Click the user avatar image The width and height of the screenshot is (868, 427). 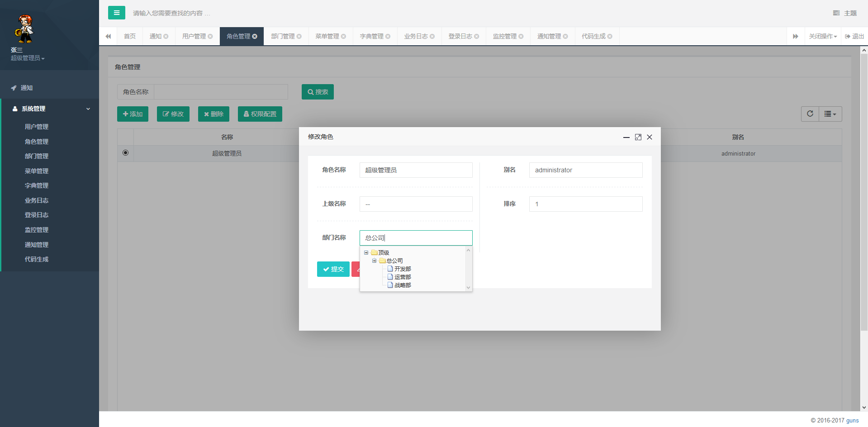(24, 28)
